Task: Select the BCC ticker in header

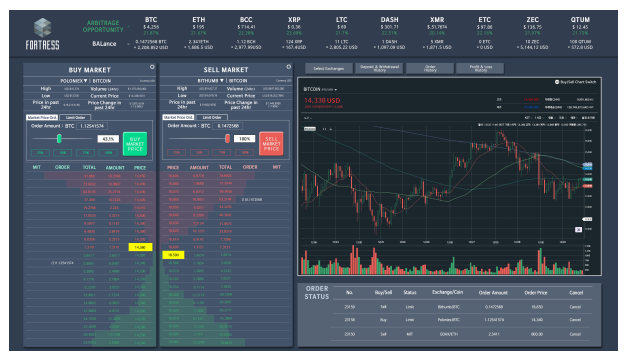Action: tap(246, 20)
